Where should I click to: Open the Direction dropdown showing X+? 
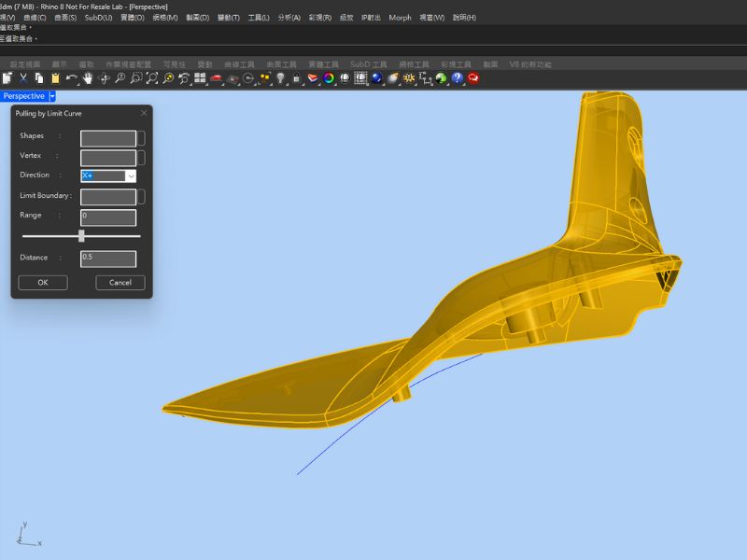coord(130,175)
